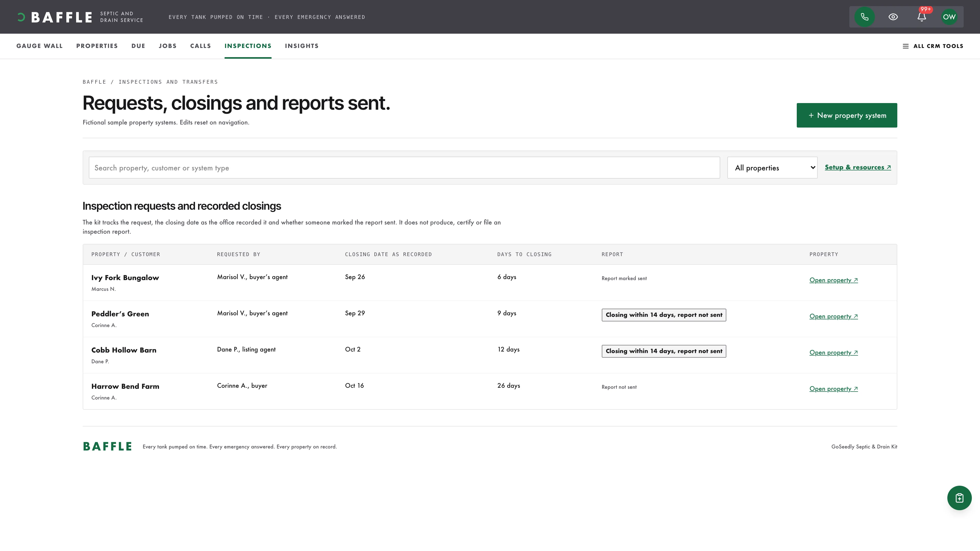
Task: Open property for Peddler's Green
Action: point(834,316)
